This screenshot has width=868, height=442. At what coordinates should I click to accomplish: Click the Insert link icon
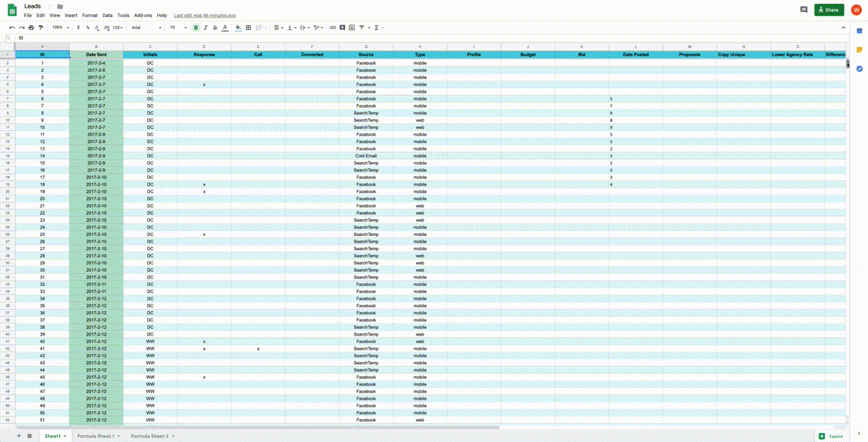[332, 28]
